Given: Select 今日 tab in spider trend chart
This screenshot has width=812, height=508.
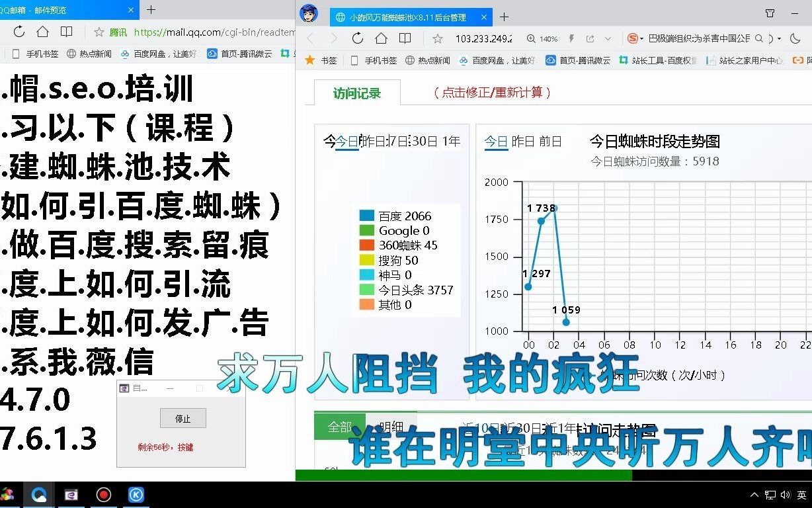Looking at the screenshot, I should pos(496,141).
